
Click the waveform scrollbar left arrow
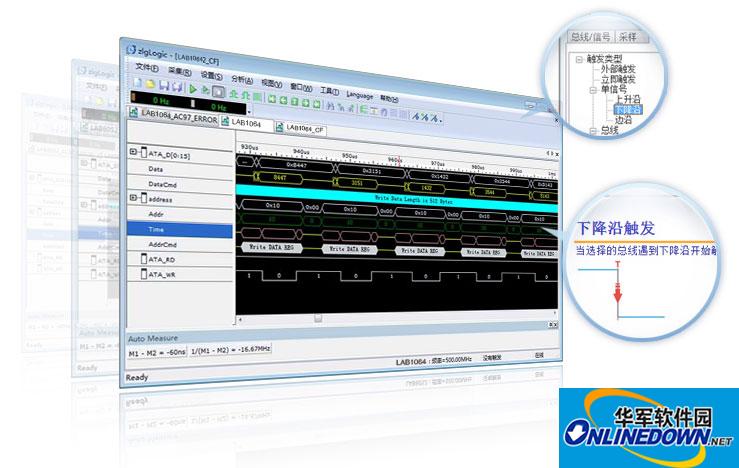click(x=240, y=320)
